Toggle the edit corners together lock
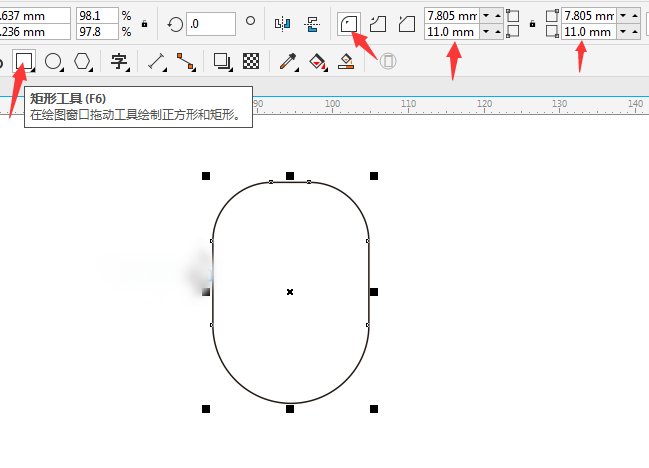The width and height of the screenshot is (649, 468). tap(530, 23)
